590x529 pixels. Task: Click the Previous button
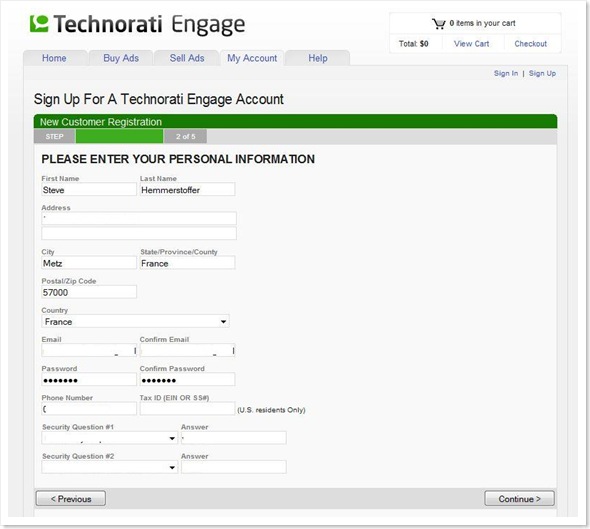(71, 499)
